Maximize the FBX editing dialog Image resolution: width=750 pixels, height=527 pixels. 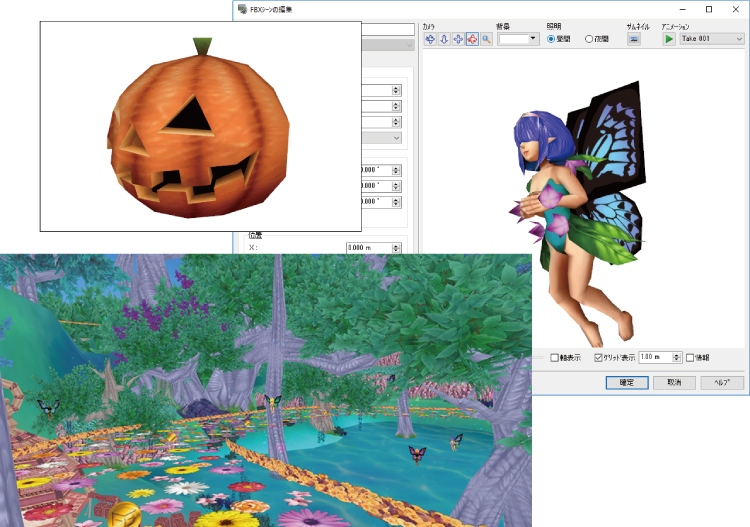pos(709,10)
